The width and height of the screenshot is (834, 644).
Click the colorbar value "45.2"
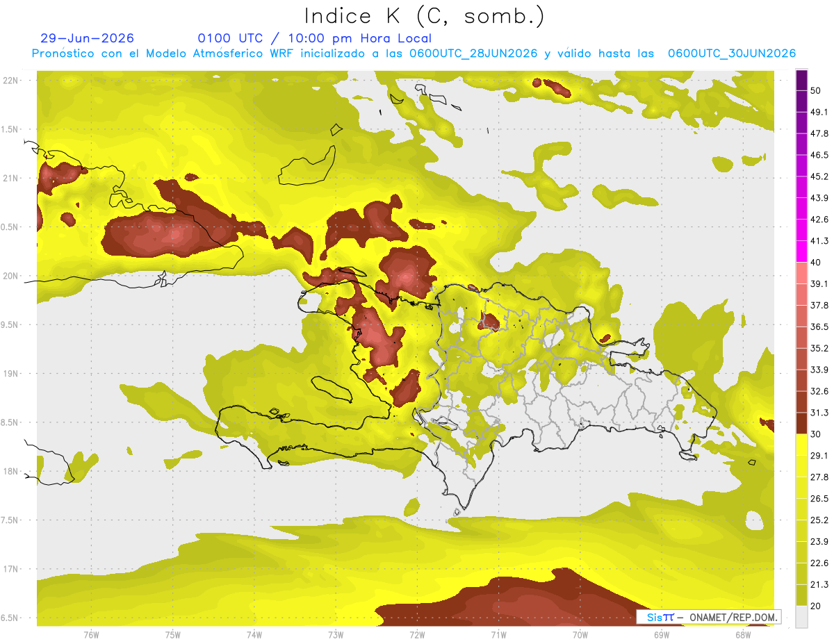819,176
